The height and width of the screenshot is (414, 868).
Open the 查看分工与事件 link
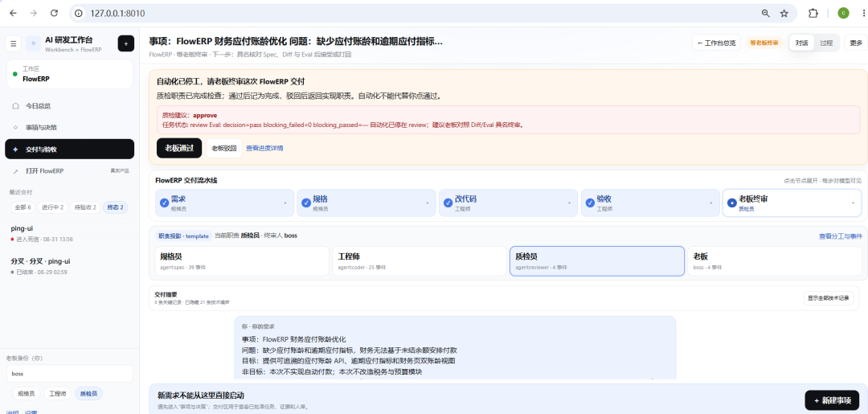click(841, 236)
